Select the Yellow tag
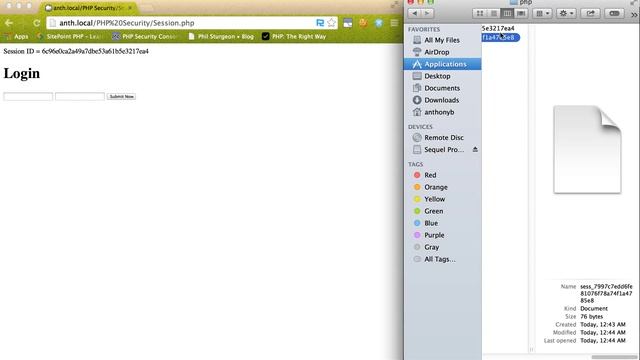The height and width of the screenshot is (360, 640). pyautogui.click(x=442, y=199)
